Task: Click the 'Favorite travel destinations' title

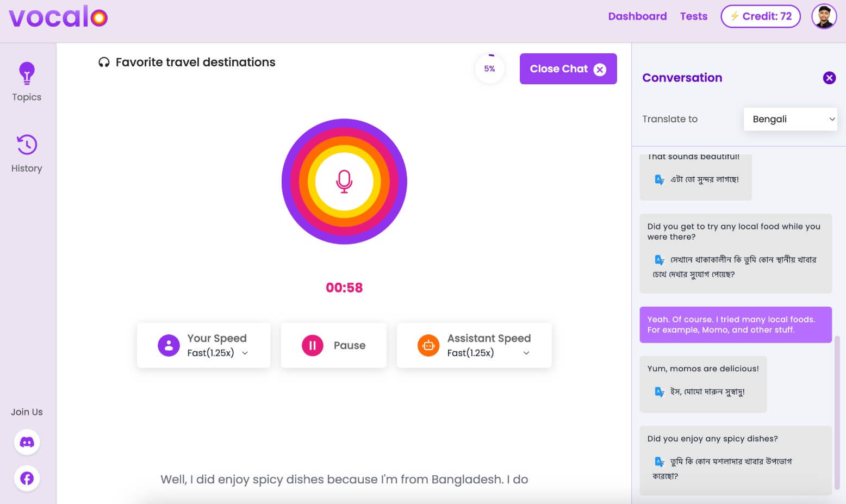Action: point(196,63)
